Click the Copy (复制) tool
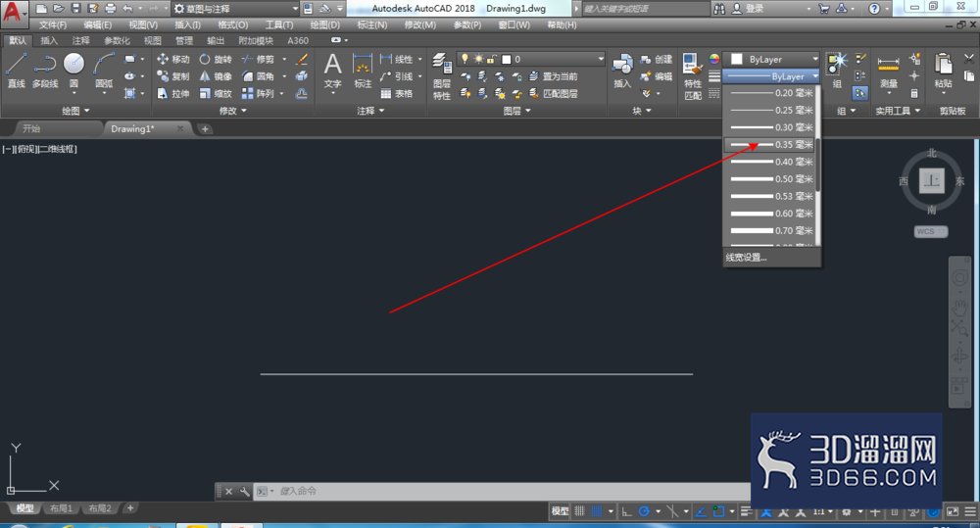 coord(173,76)
